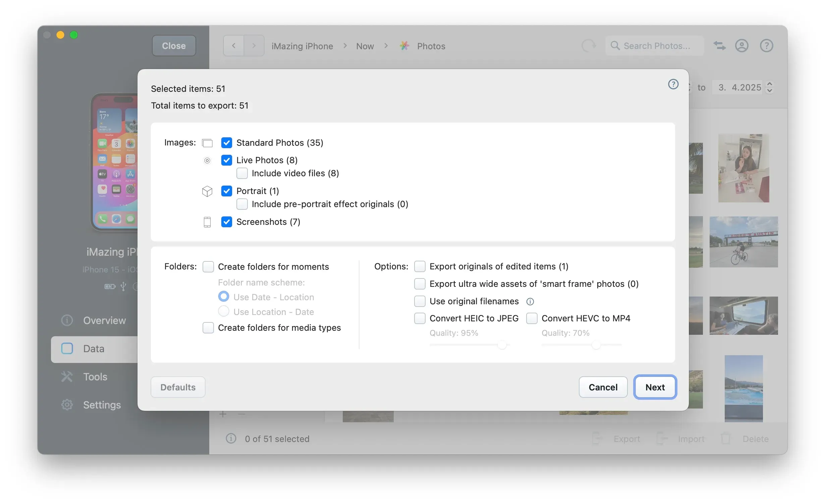Click the Next button

(655, 387)
